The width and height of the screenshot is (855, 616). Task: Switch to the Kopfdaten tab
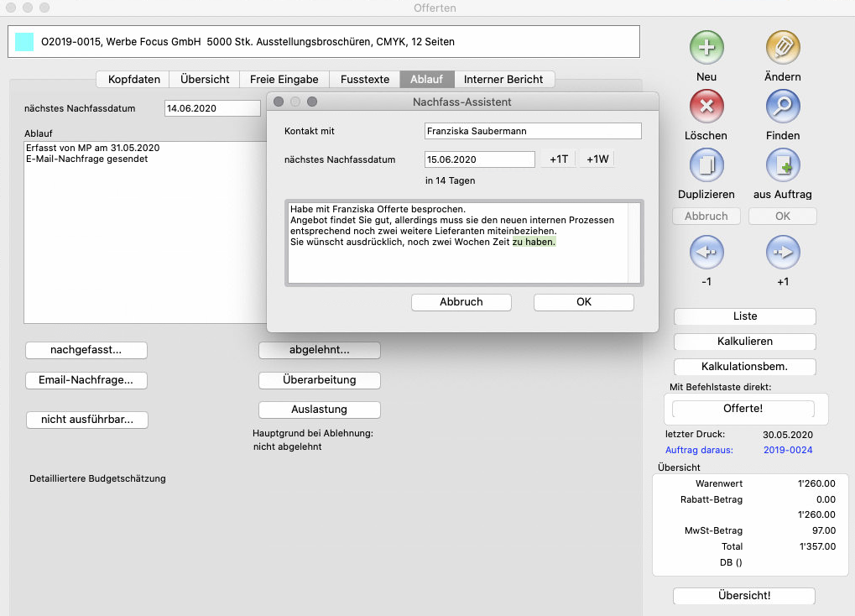coord(133,79)
